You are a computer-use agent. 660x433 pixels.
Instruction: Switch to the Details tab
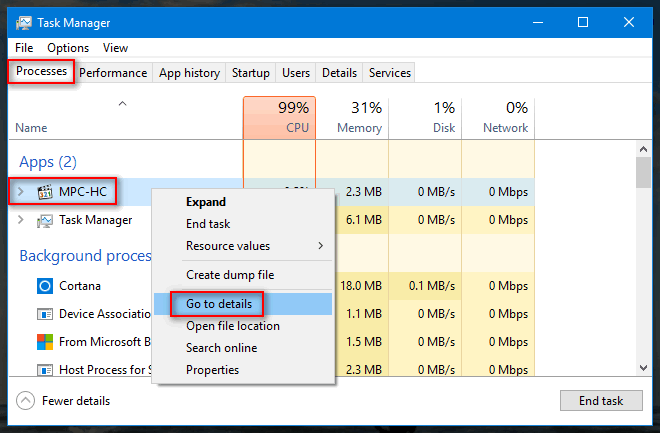(x=339, y=73)
